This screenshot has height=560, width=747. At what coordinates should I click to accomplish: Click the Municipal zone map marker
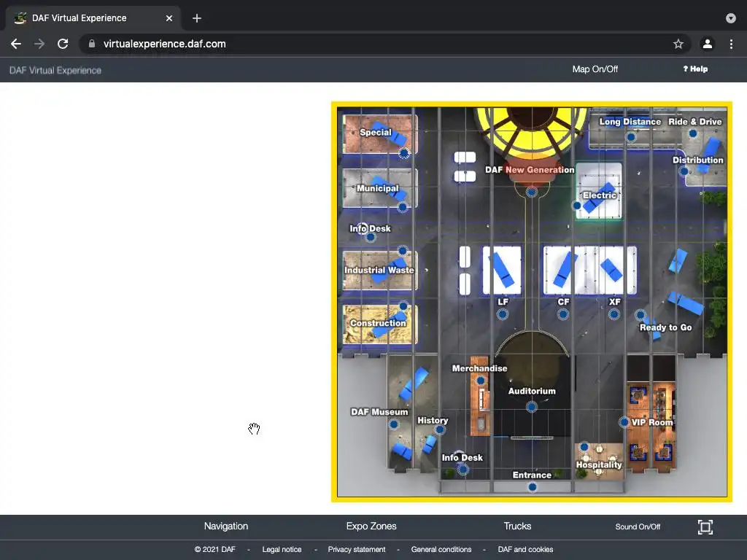[403, 207]
